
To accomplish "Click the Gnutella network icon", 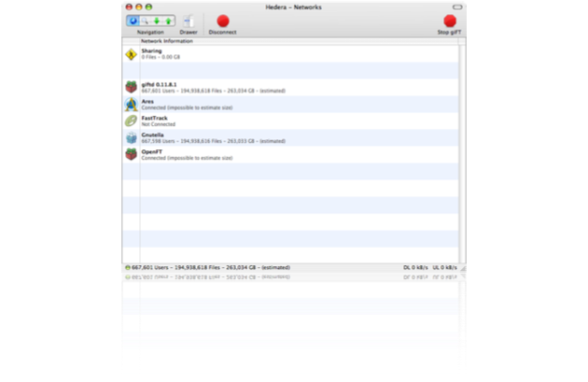I will click(x=131, y=137).
